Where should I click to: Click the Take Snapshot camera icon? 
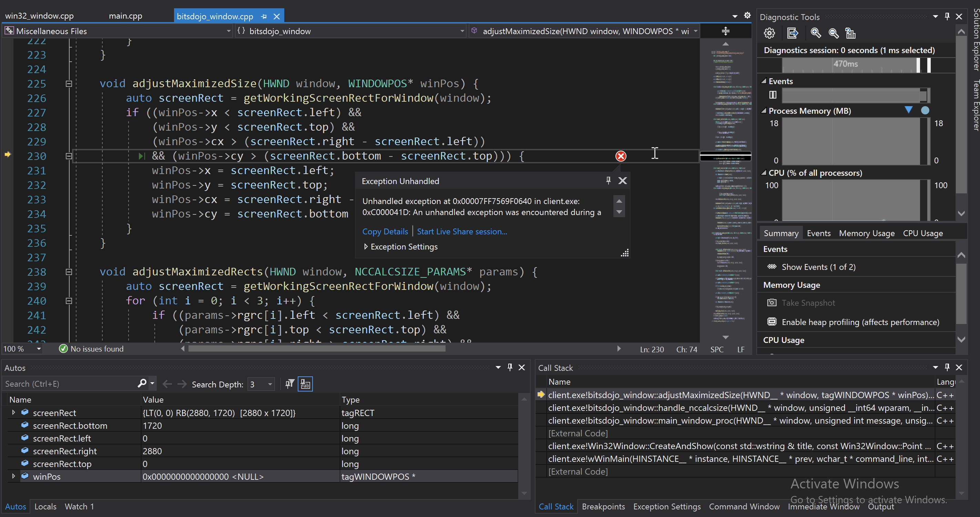click(x=772, y=303)
